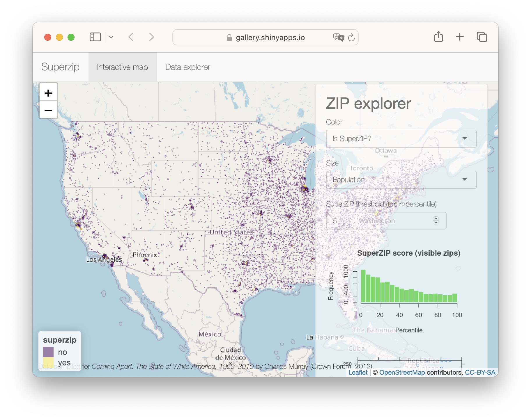Viewport: 531px width, 420px height.
Task: Click the Superzip app title
Action: tap(60, 67)
